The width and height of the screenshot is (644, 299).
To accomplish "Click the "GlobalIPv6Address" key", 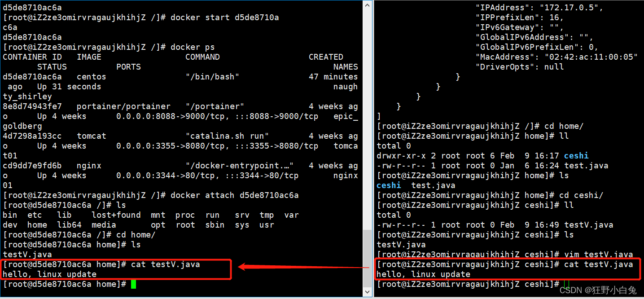I will pos(522,37).
